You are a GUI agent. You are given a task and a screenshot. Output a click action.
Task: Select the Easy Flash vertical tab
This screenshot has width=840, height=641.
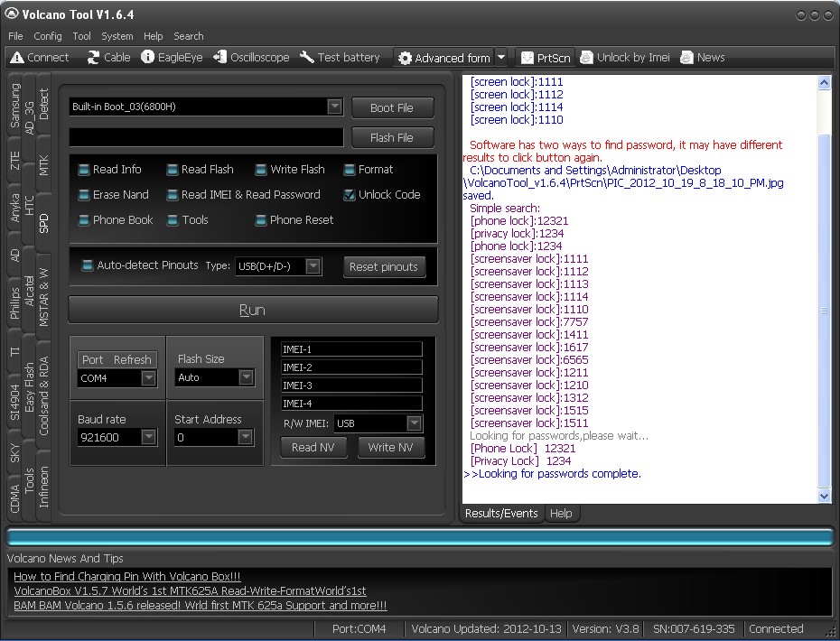[30, 387]
